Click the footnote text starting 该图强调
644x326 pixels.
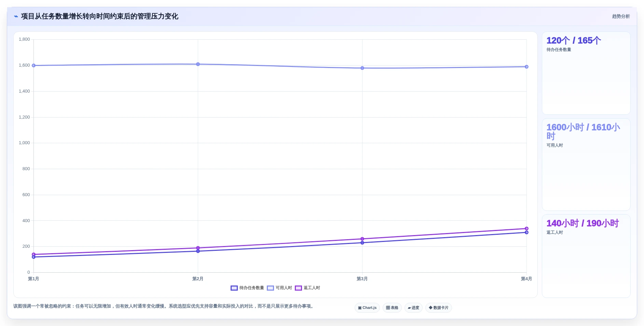click(164, 306)
